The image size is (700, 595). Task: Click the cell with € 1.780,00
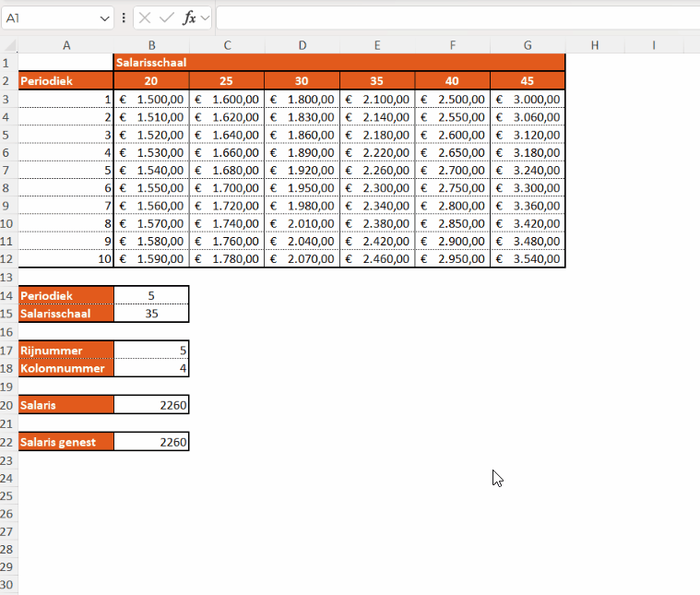[x=227, y=258]
